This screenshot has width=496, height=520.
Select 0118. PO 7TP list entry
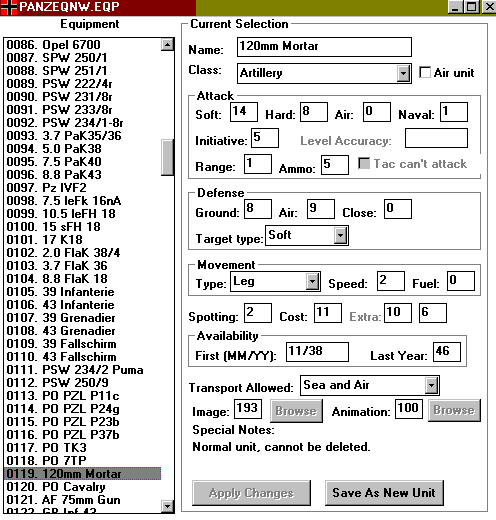[83, 461]
